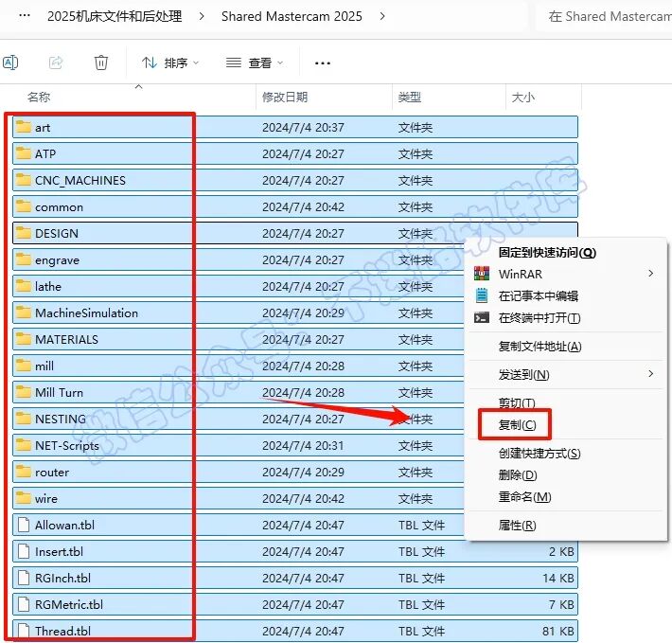Sort by 名称 column header

click(x=39, y=97)
